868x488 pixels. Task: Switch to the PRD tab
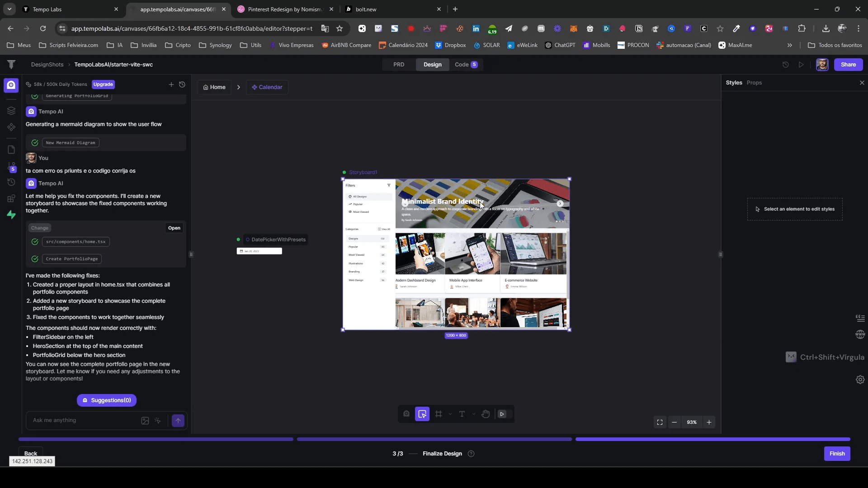pos(399,65)
